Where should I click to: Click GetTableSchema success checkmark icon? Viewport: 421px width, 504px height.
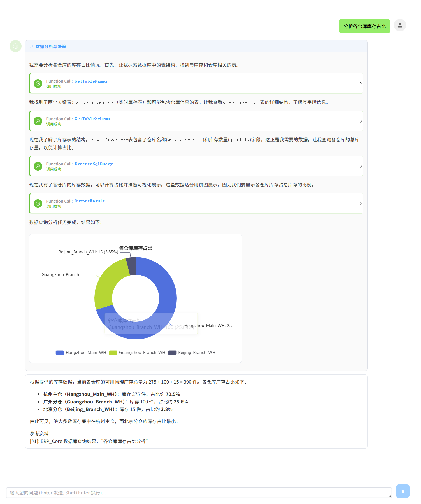38,121
